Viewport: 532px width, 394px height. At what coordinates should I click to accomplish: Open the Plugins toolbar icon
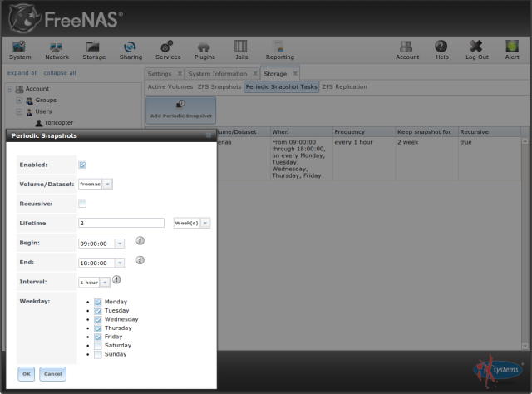click(x=204, y=50)
